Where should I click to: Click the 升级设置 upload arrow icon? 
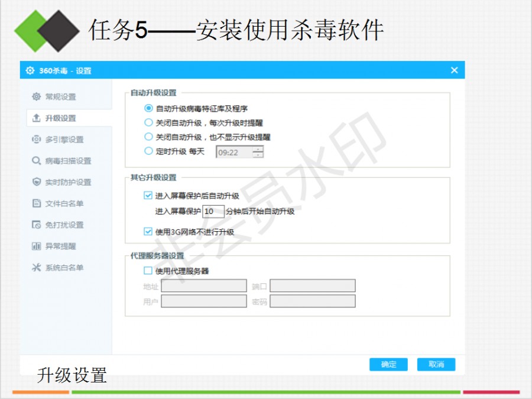click(36, 118)
